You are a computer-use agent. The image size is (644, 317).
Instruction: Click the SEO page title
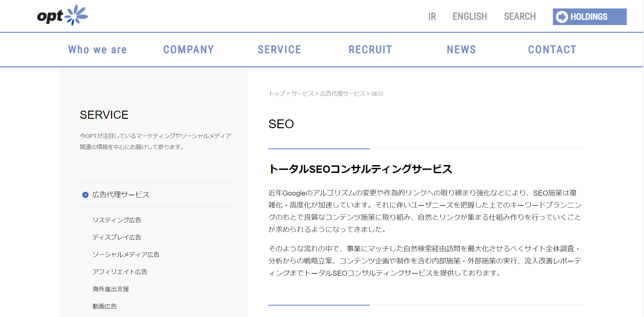tap(281, 124)
